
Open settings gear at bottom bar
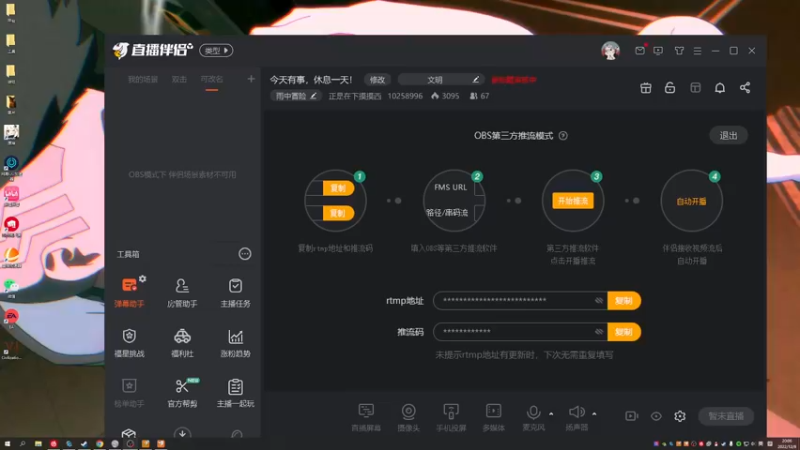tap(680, 416)
